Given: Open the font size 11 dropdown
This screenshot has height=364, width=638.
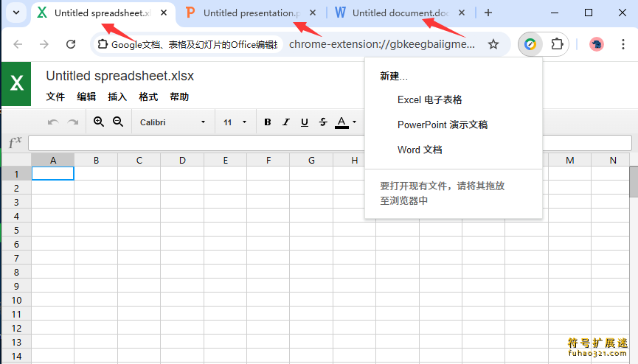Looking at the screenshot, I should pyautogui.click(x=235, y=122).
